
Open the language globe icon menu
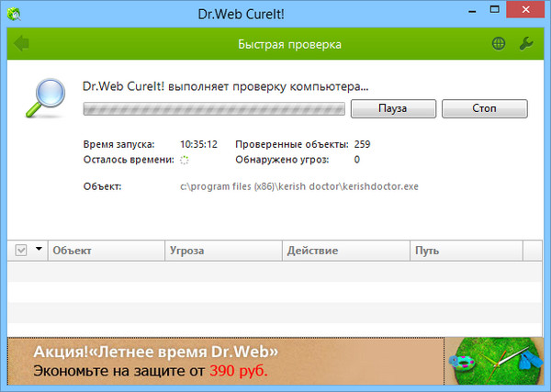coord(499,44)
